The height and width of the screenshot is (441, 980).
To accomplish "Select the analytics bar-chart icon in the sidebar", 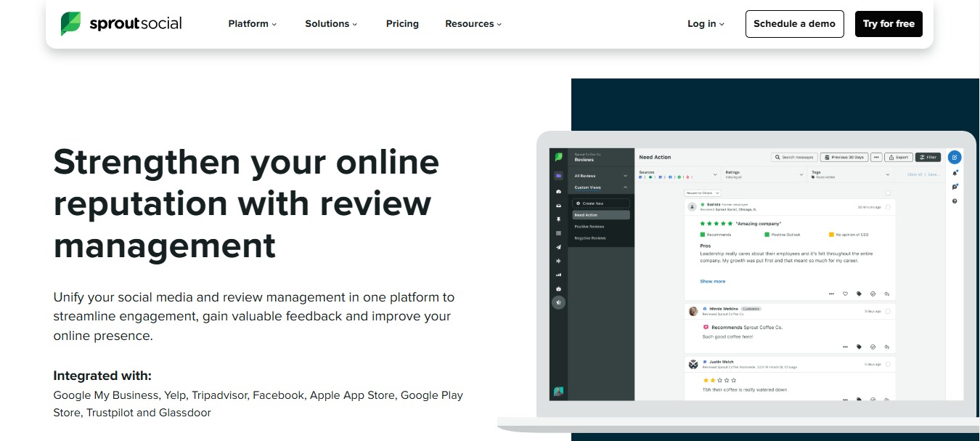I will click(558, 275).
